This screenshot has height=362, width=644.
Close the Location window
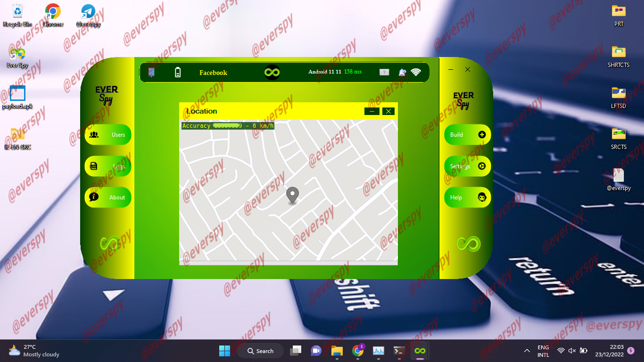coord(388,111)
